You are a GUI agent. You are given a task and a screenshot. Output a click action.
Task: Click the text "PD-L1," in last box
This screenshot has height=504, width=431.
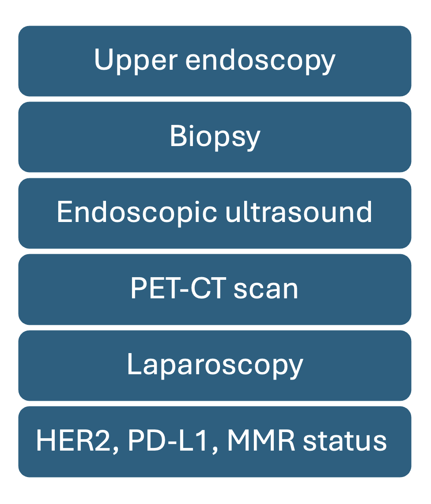[173, 441]
